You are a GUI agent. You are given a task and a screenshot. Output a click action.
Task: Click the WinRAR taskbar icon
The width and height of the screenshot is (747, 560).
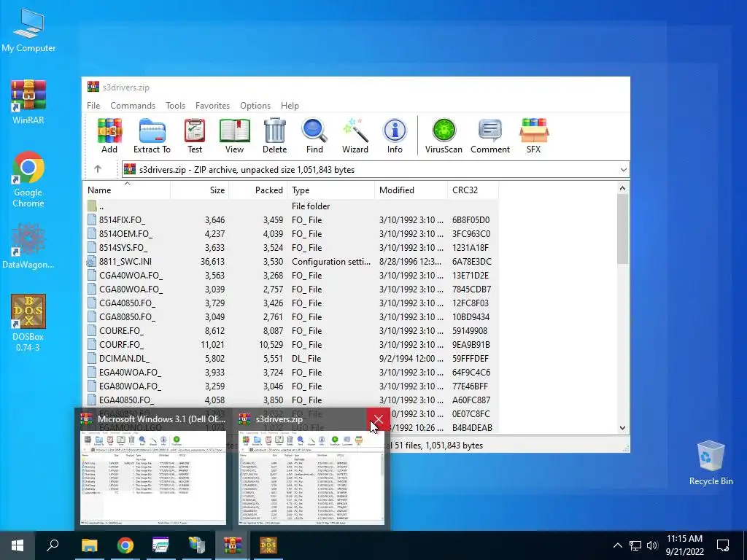[233, 545]
